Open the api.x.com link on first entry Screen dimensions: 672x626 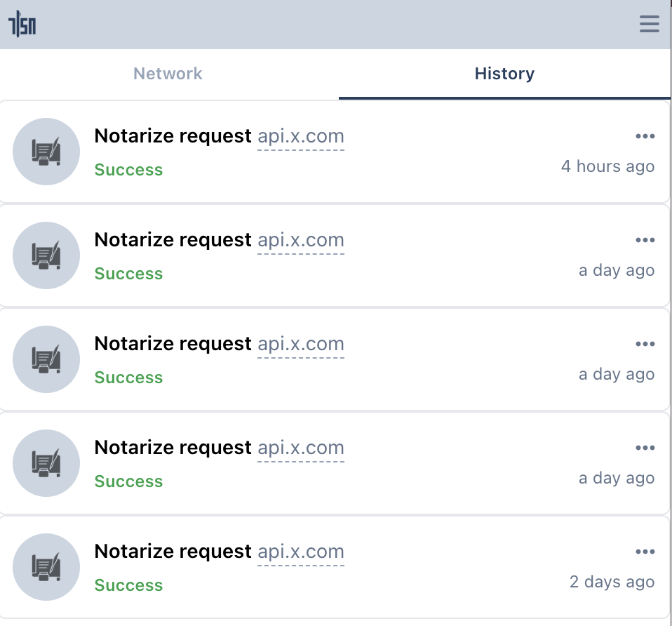click(x=301, y=135)
